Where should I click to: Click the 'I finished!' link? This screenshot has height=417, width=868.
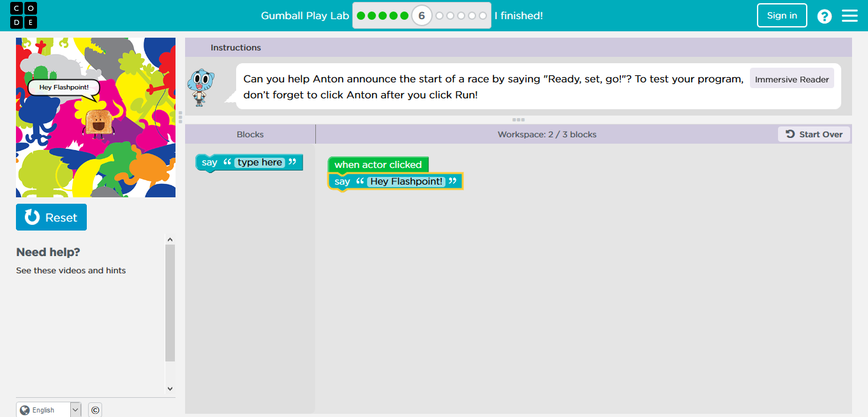pos(519,15)
